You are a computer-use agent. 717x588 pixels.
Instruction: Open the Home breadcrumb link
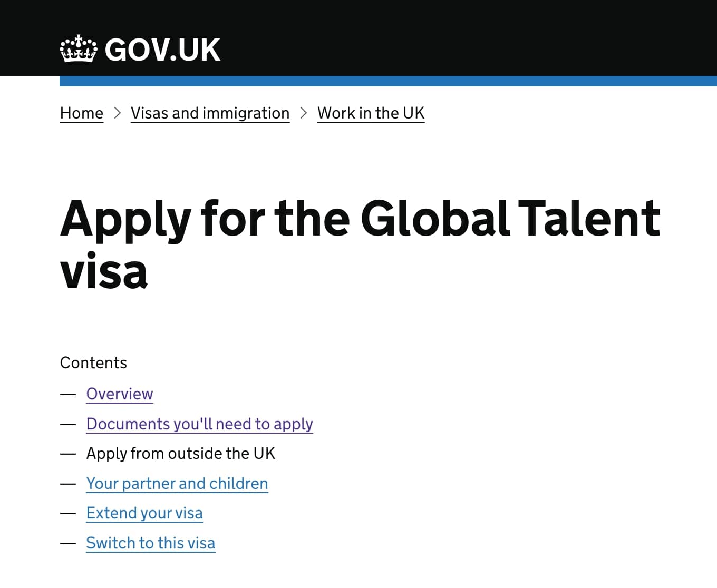coord(81,113)
